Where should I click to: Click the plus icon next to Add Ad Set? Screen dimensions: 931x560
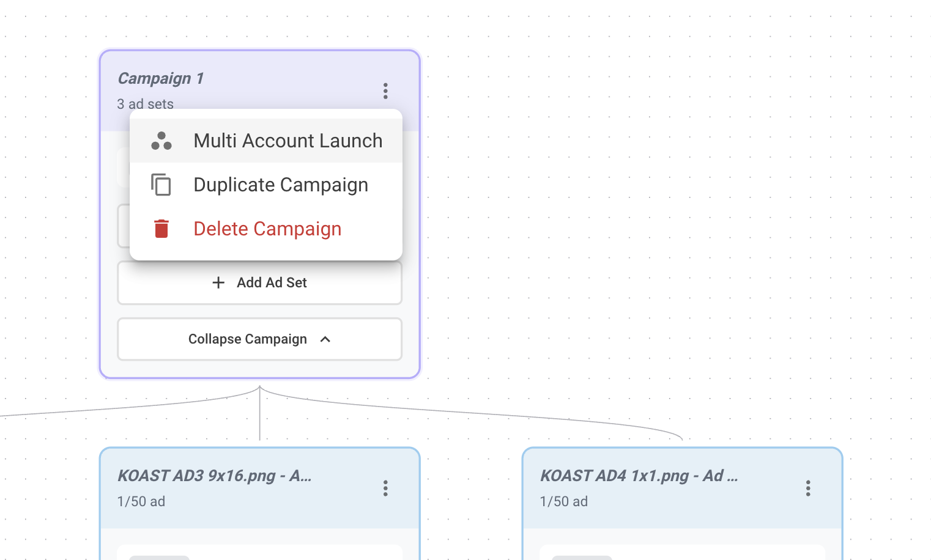click(x=218, y=282)
